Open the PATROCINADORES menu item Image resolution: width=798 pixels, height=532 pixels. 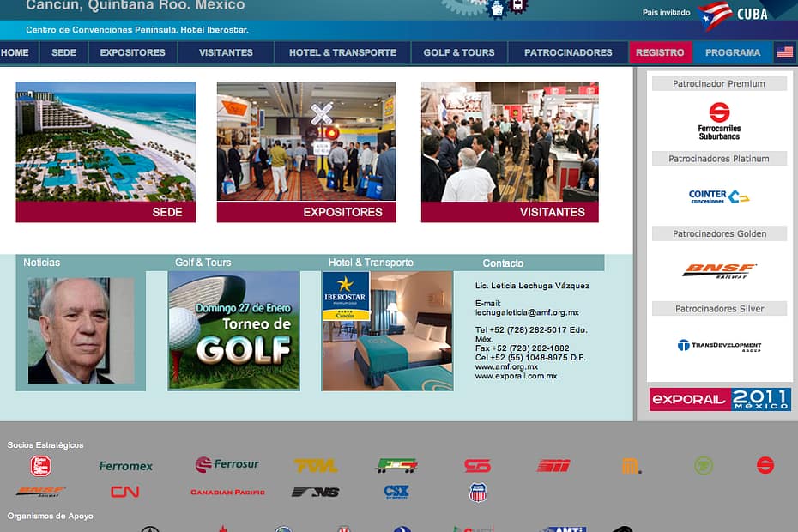coord(568,52)
